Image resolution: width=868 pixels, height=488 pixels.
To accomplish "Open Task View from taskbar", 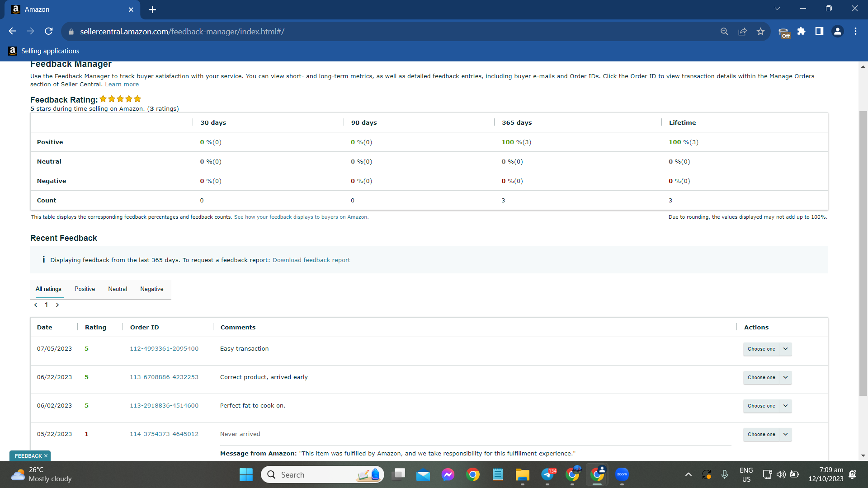I will [x=399, y=475].
